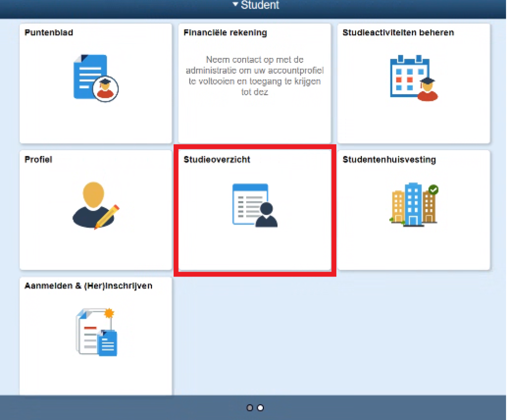Click the Studieactiviteiten beheren calendar icon

click(x=413, y=78)
